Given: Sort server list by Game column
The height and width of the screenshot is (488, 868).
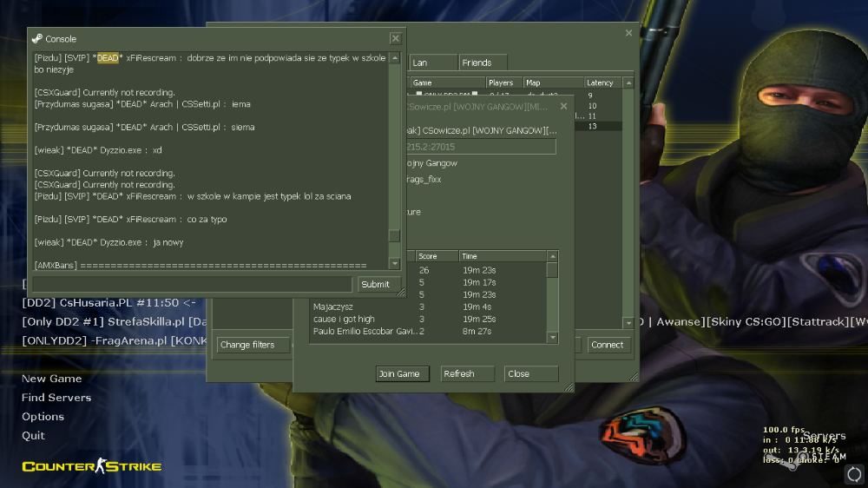Looking at the screenshot, I should [447, 82].
